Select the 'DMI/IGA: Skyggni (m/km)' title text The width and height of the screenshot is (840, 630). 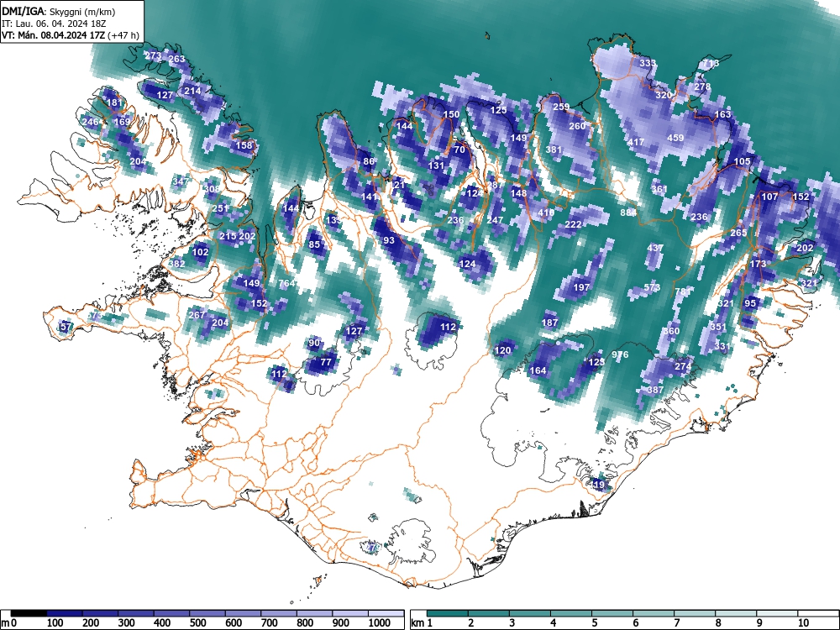pos(59,12)
